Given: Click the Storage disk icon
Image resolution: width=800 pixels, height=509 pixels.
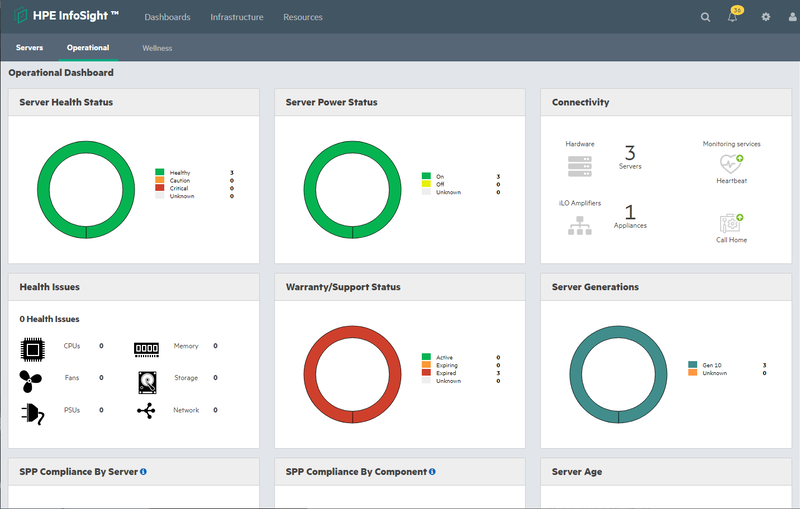Looking at the screenshot, I should coord(147,382).
